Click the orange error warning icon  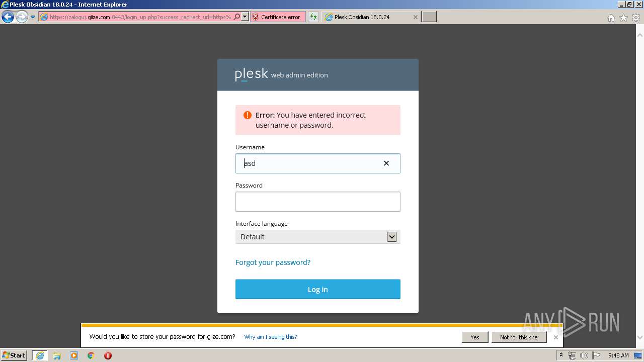tap(247, 115)
